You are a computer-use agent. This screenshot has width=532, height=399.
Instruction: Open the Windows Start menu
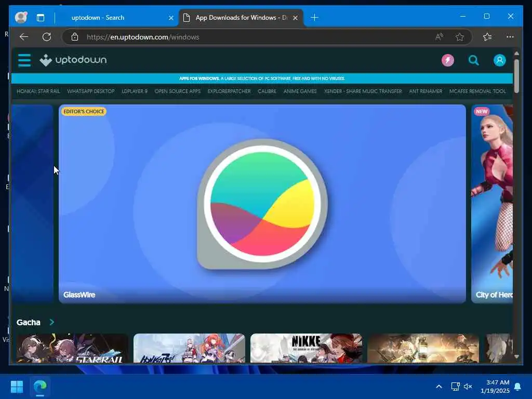[x=17, y=387]
